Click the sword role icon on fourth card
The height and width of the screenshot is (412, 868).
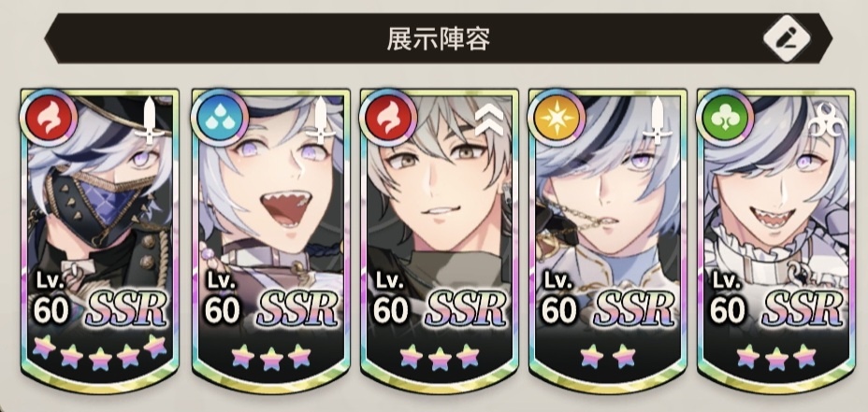click(658, 121)
